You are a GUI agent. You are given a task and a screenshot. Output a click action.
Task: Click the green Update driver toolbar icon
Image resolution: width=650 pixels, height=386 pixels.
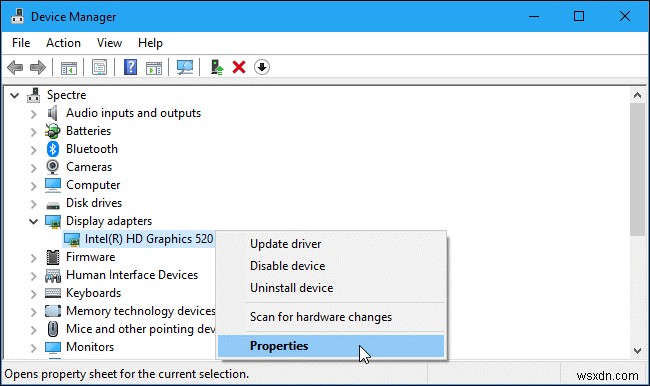point(217,67)
